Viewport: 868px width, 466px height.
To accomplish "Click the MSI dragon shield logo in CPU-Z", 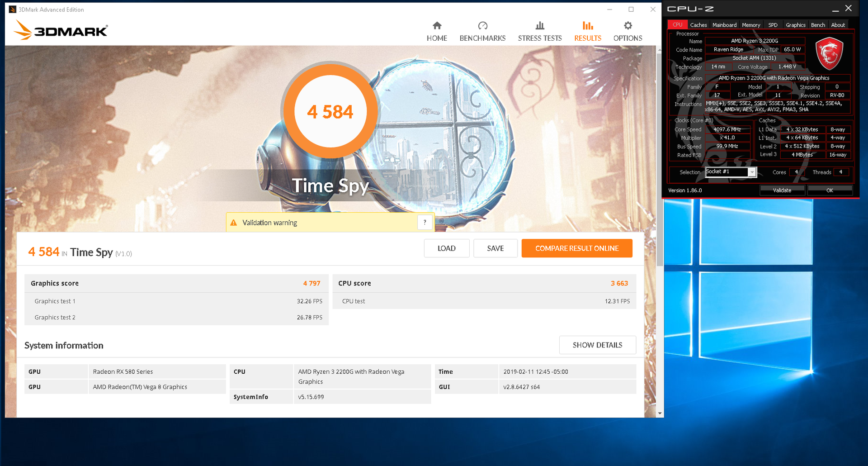I will tap(829, 54).
